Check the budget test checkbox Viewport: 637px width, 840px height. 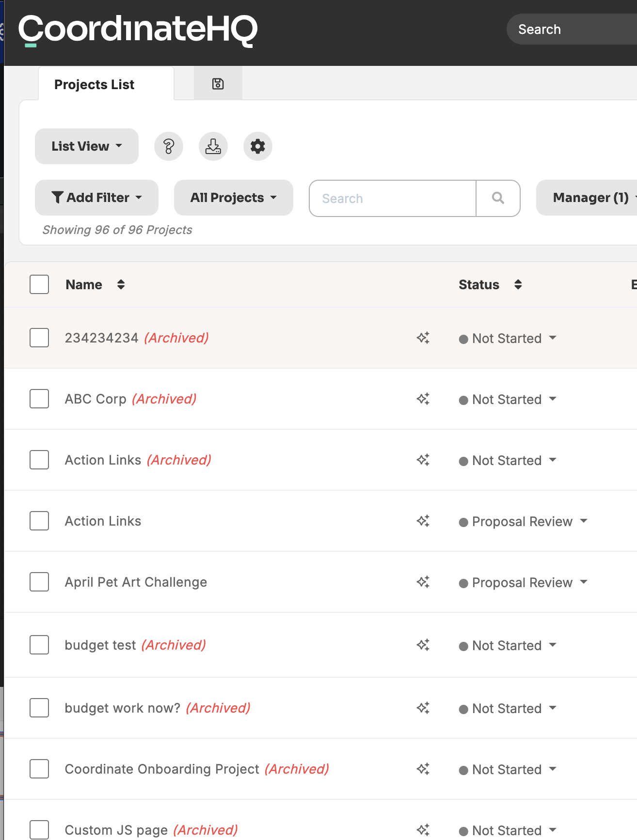pos(39,645)
